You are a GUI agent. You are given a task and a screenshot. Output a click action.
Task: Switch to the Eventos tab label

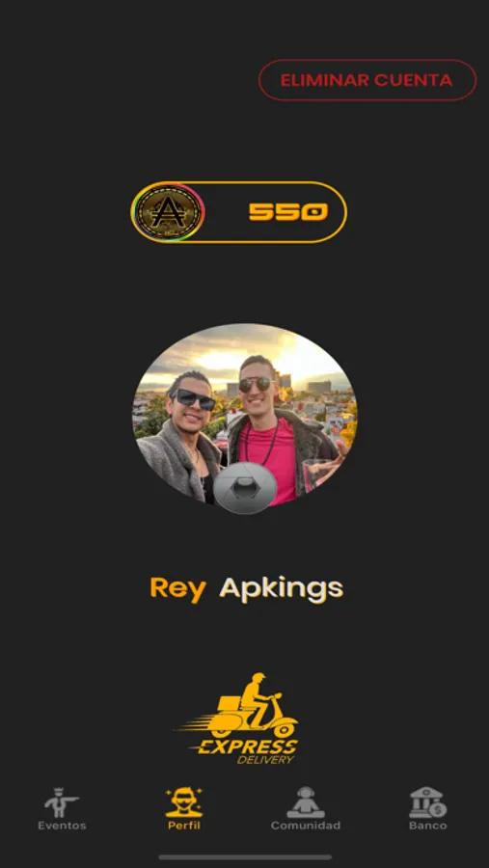pos(62,826)
